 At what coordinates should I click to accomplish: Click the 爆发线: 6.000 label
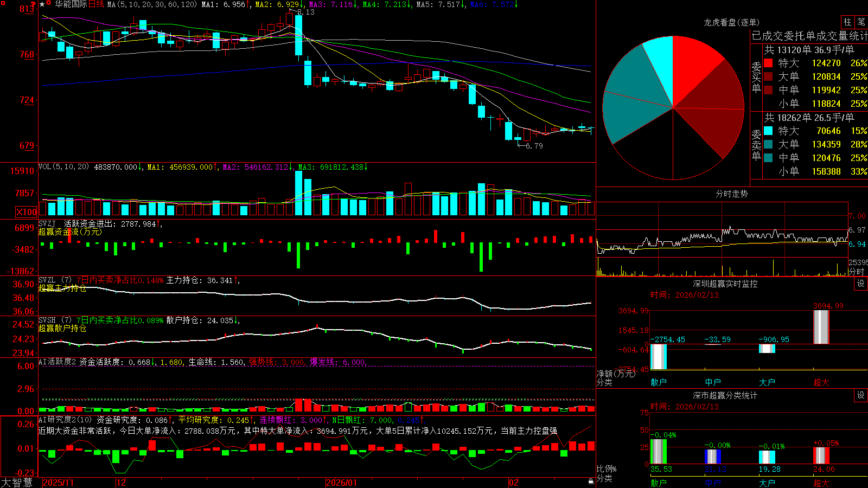(337, 362)
